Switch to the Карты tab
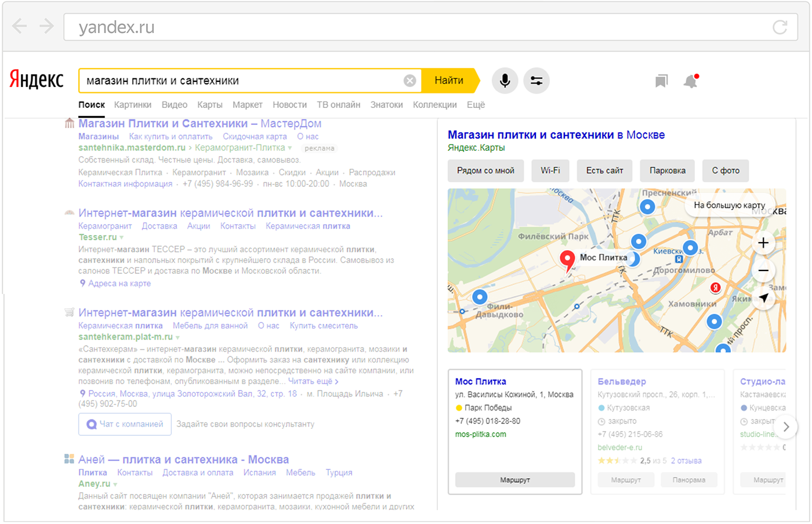The image size is (812, 524). (x=210, y=105)
